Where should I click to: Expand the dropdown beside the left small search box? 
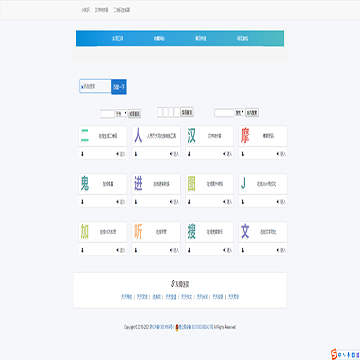tap(121, 113)
